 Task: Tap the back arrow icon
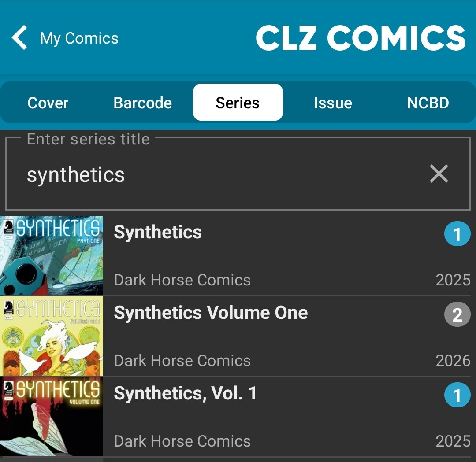coord(20,38)
